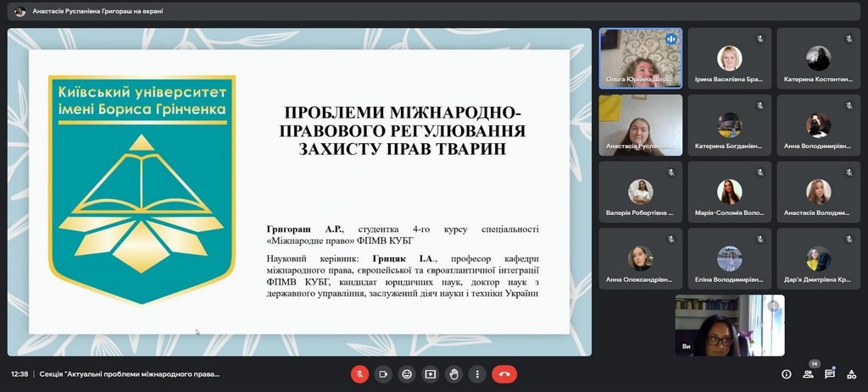Toggle the camera button
The image size is (868, 392).
(383, 373)
